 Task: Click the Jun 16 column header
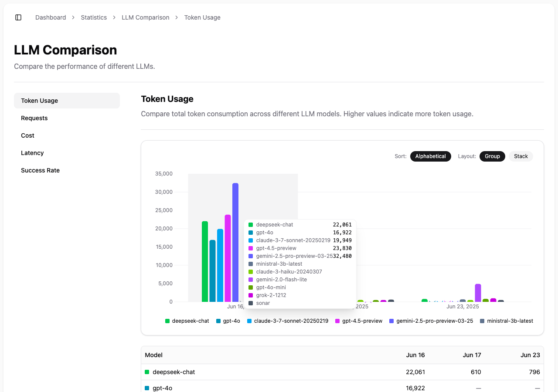point(415,355)
